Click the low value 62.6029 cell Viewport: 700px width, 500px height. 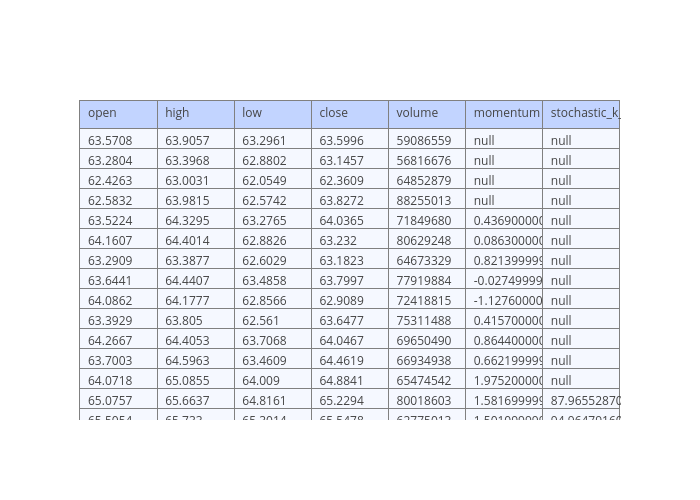[x=272, y=261]
